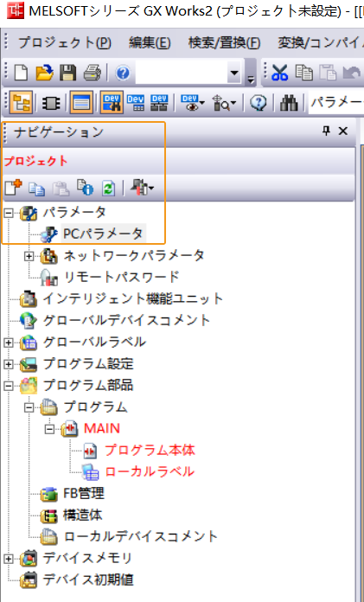
Task: Save the project with the floppy disk icon
Action: pos(68,72)
